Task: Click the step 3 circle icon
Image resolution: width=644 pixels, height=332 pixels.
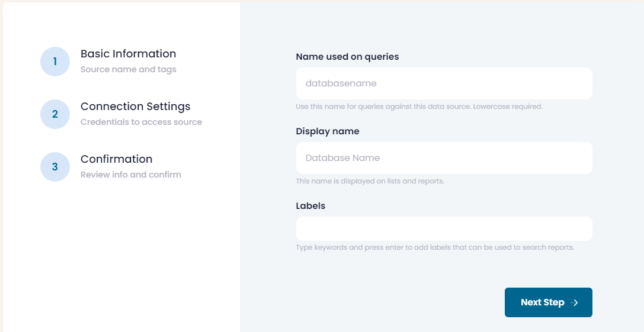Action: click(x=55, y=167)
